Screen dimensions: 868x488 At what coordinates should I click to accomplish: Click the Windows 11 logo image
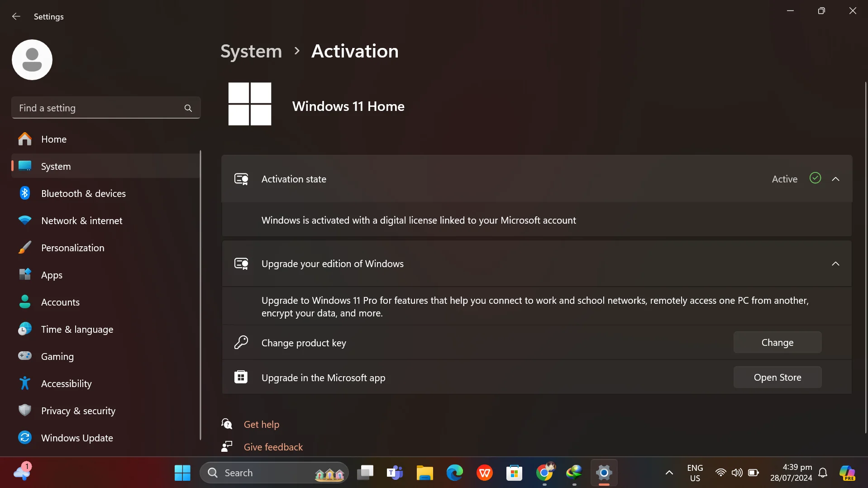pos(250,104)
